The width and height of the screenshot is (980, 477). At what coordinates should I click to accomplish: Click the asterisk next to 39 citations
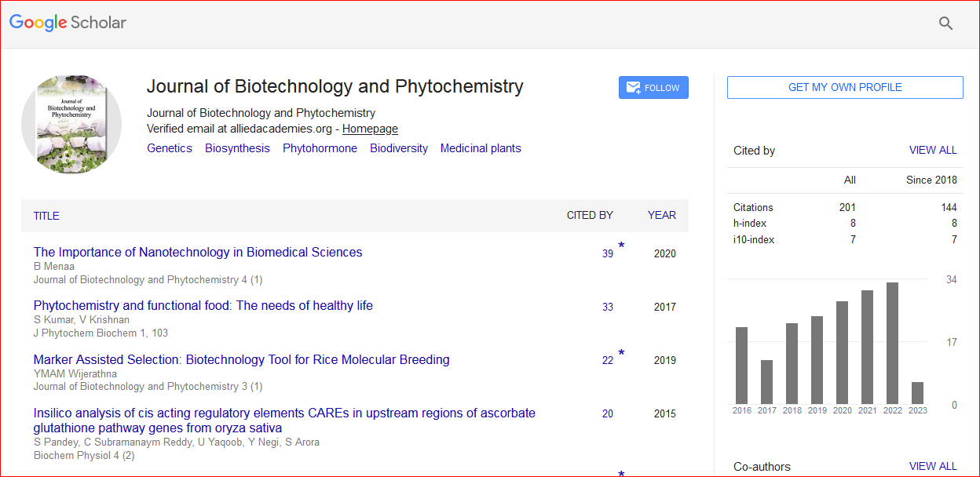(621, 246)
